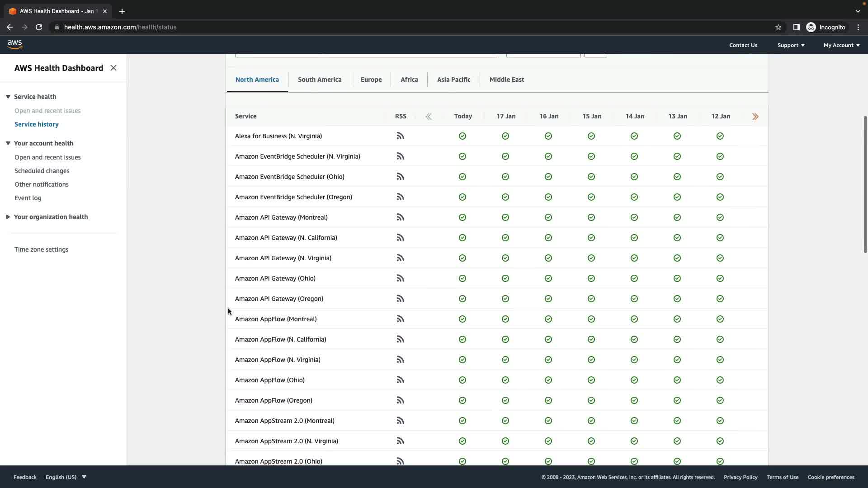The height and width of the screenshot is (488, 868).
Task: Open RSS feed for Amazon API Gateway (Montreal)
Action: coord(400,217)
